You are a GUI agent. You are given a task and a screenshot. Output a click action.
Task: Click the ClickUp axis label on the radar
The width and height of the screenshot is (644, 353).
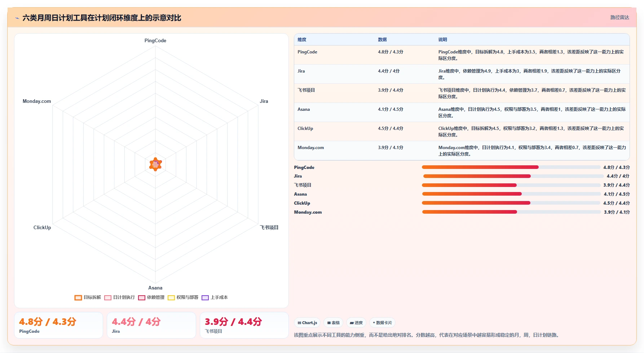click(42, 227)
